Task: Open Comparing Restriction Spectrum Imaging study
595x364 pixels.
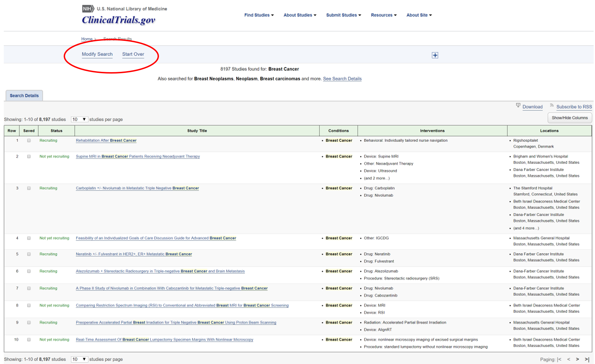Action: (182, 306)
